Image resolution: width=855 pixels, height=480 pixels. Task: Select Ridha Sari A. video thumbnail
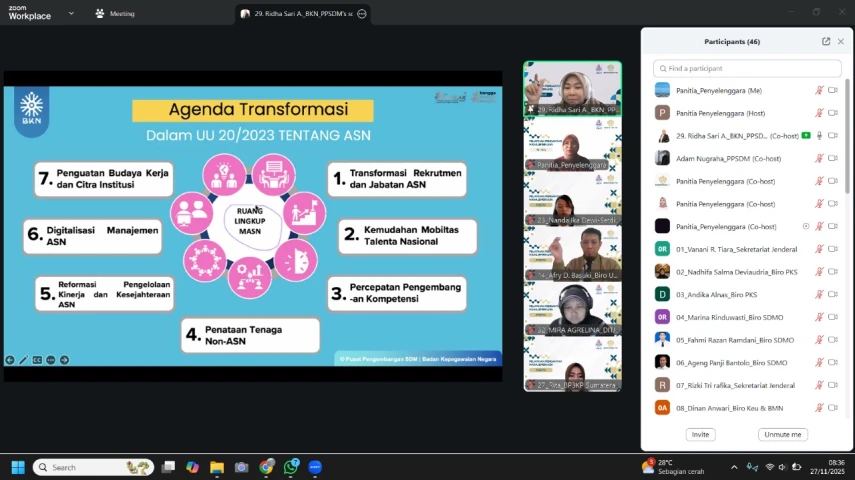pos(573,88)
